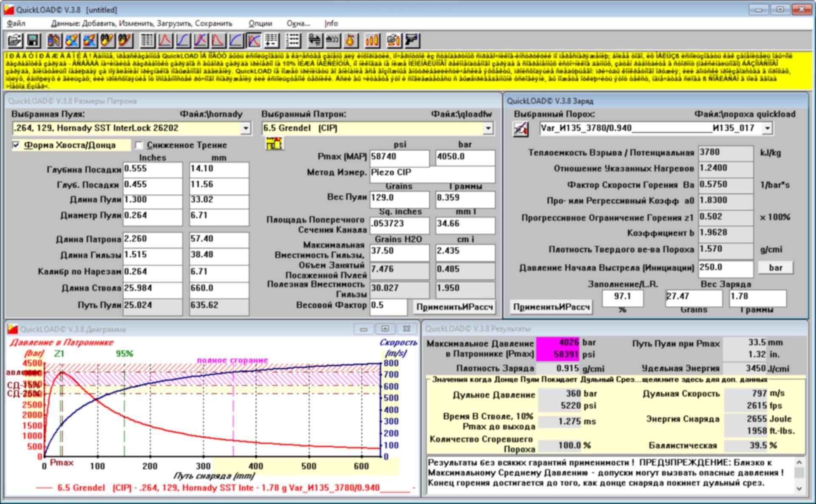The height and width of the screenshot is (504, 816).
Task: Click ПрименитьИРассч in the Заряд panel
Action: [x=551, y=307]
